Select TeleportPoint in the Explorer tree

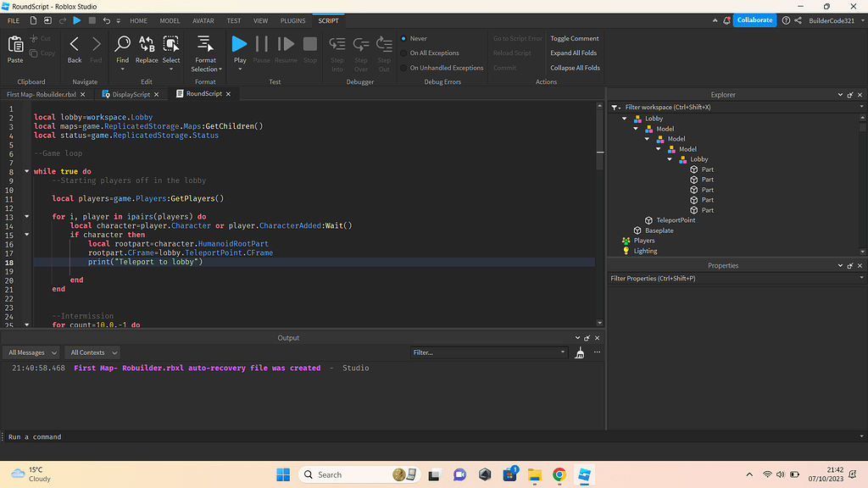coord(676,220)
